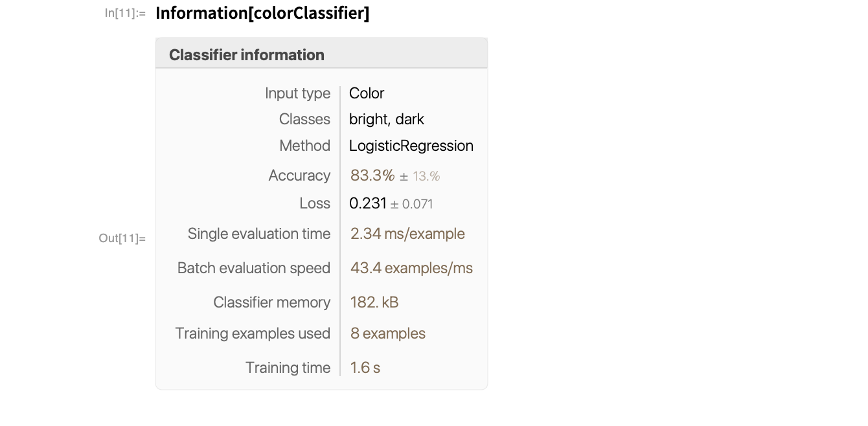Image resolution: width=868 pixels, height=426 pixels.
Task: Click the 1.6 s training time value
Action: pos(365,368)
